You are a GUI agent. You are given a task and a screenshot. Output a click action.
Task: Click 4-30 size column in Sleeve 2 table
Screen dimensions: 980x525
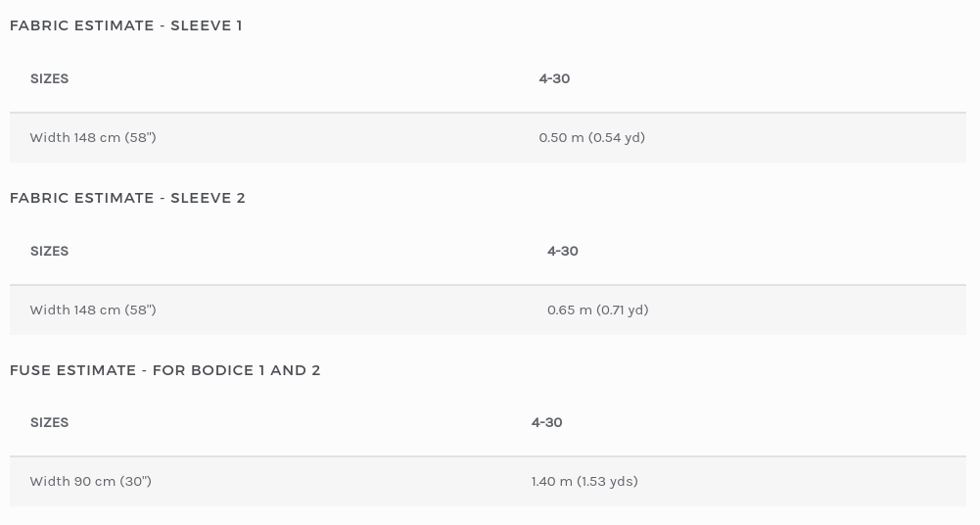pos(563,251)
